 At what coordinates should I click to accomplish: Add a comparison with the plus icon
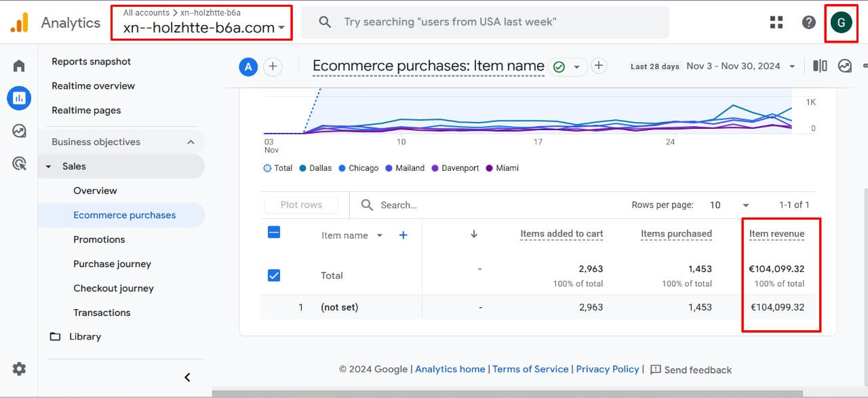[273, 66]
